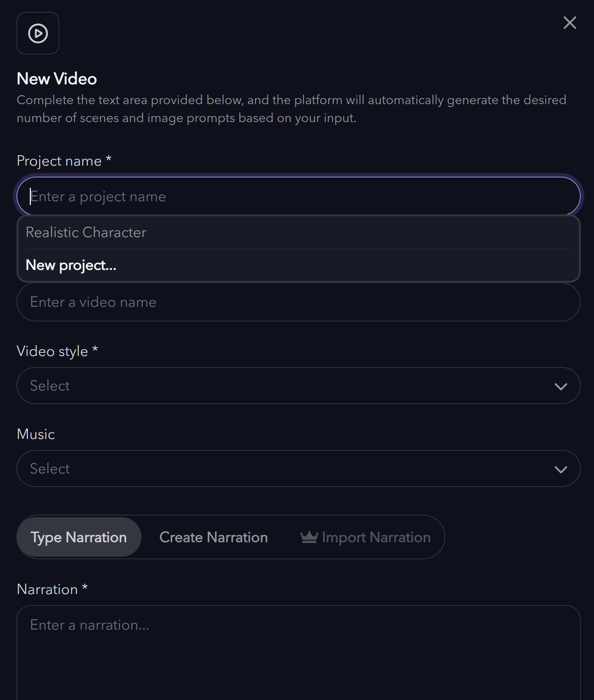Switch to the Create Narration tab
The image size is (594, 700).
coord(214,537)
